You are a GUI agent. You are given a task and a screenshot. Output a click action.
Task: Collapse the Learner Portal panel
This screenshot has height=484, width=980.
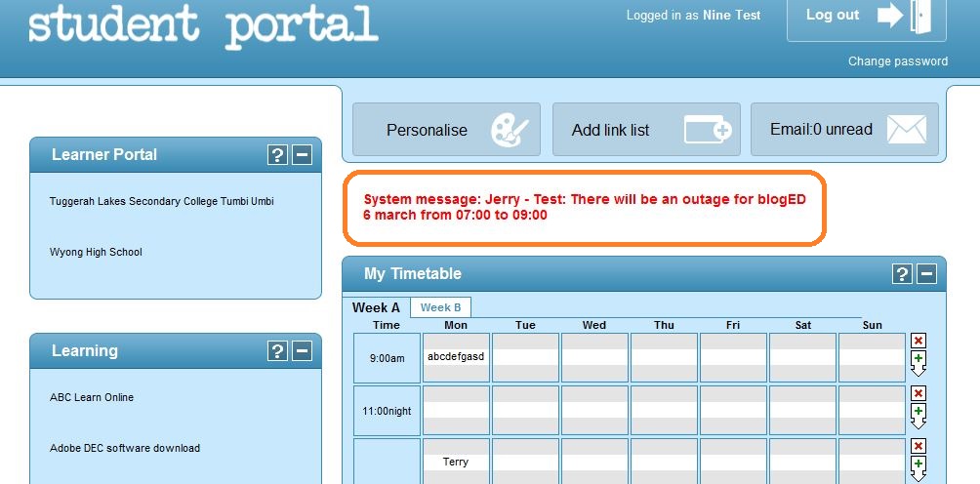[302, 155]
